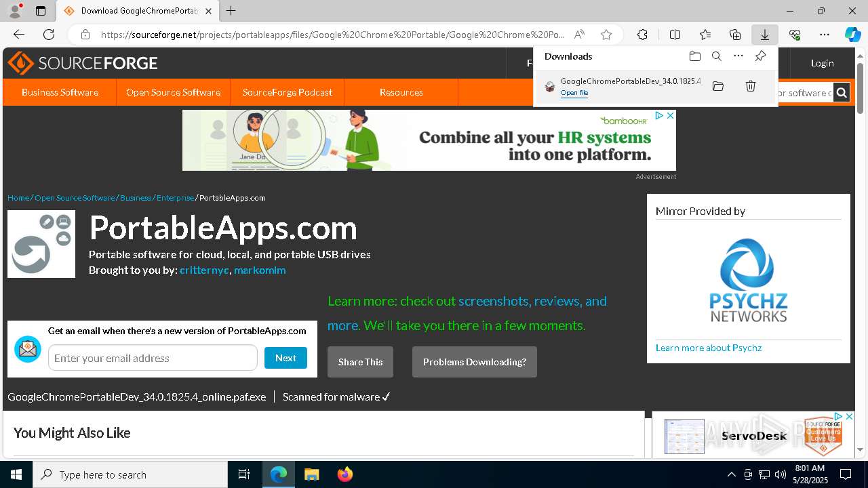Pin the Downloads panel

761,56
